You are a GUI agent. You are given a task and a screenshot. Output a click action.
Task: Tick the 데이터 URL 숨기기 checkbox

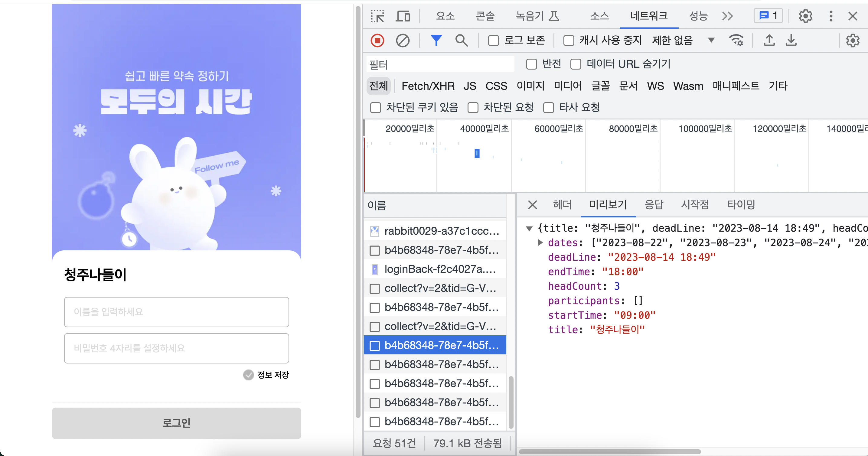pos(576,64)
